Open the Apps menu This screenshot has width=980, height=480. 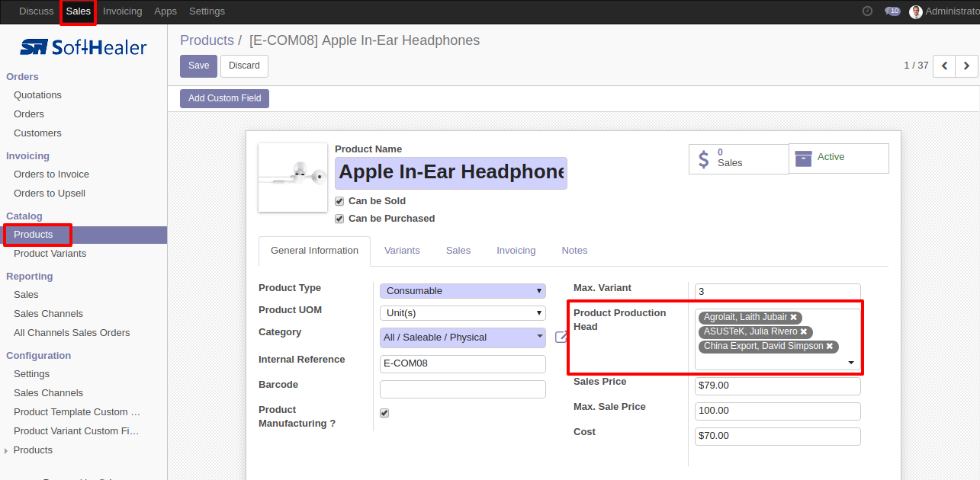[165, 11]
